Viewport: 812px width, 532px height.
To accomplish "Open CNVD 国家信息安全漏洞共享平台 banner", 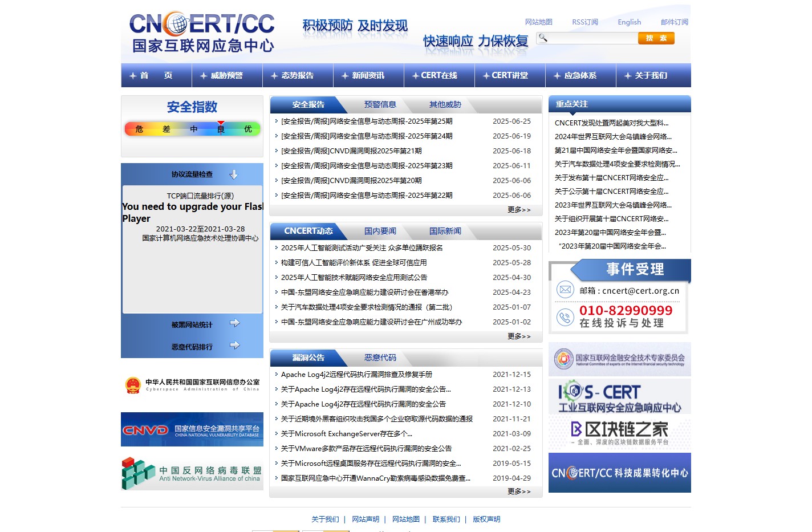I will (192, 429).
